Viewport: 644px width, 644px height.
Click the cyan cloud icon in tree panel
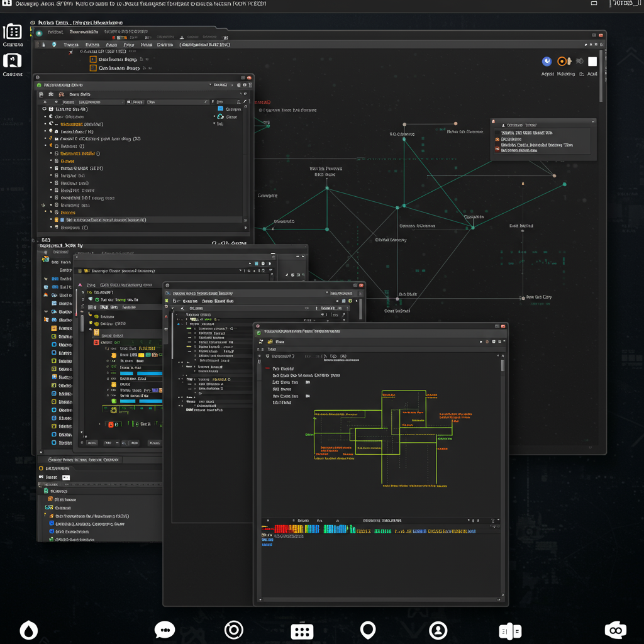221,116
